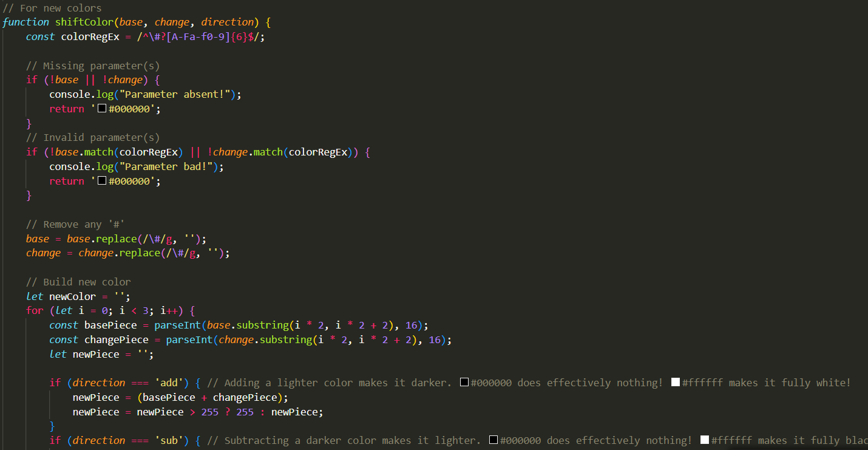The height and width of the screenshot is (450, 868).
Task: Click the '// Build new color' comment
Action: [x=78, y=281]
